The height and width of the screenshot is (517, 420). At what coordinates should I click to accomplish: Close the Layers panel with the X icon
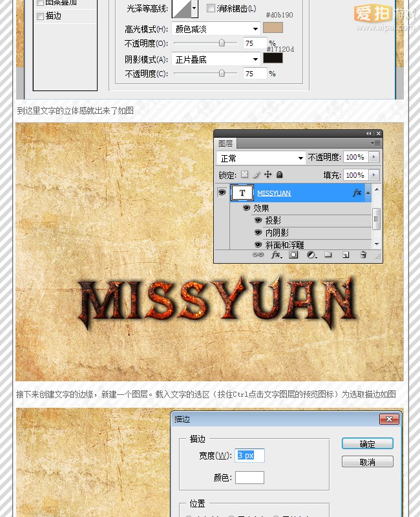[379, 134]
